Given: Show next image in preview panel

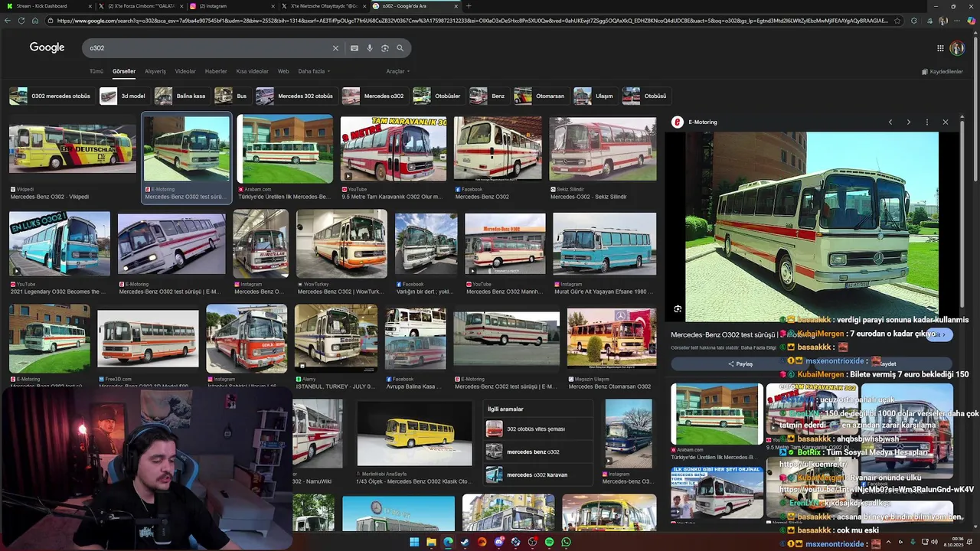Looking at the screenshot, I should click(x=909, y=122).
